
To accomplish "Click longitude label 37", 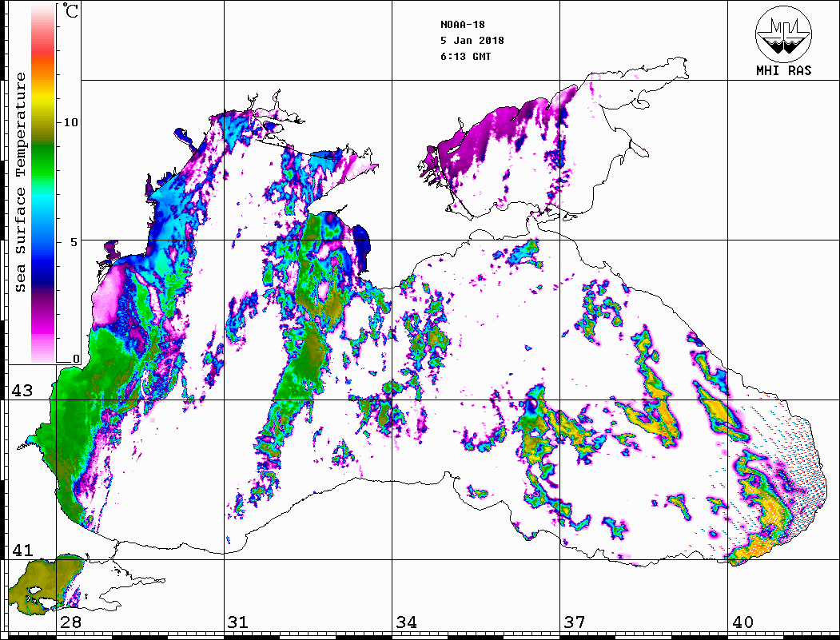I will coord(575,622).
